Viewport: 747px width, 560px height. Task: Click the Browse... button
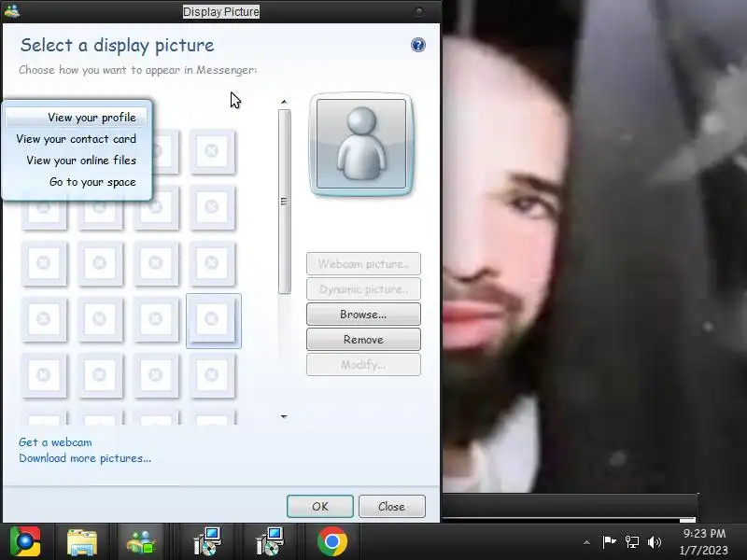coord(363,315)
